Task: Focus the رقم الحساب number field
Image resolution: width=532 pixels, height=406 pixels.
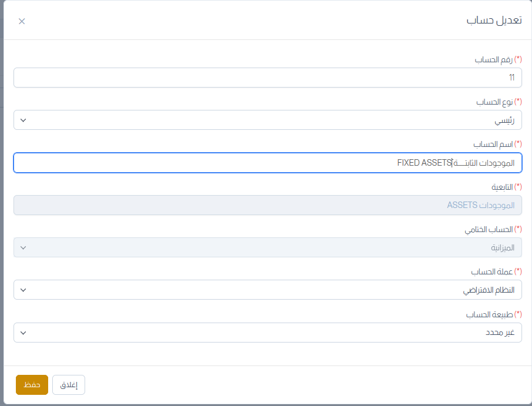Action: (267, 78)
